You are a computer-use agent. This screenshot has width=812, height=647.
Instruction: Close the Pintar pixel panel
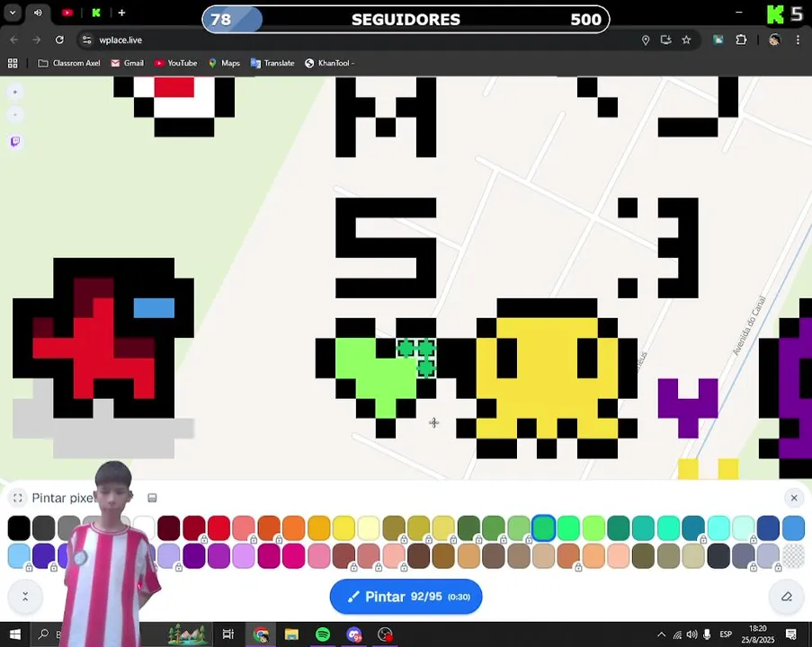tap(794, 498)
